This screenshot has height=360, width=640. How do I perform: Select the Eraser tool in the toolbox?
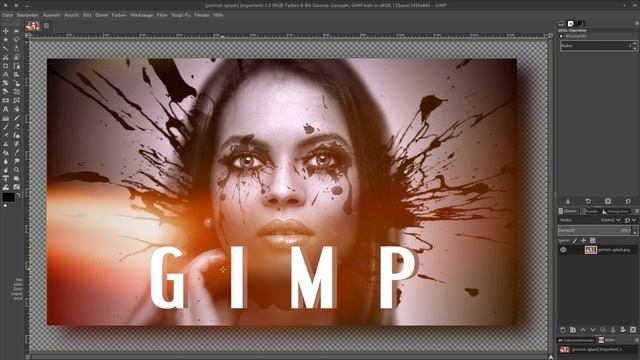[x=16, y=127]
